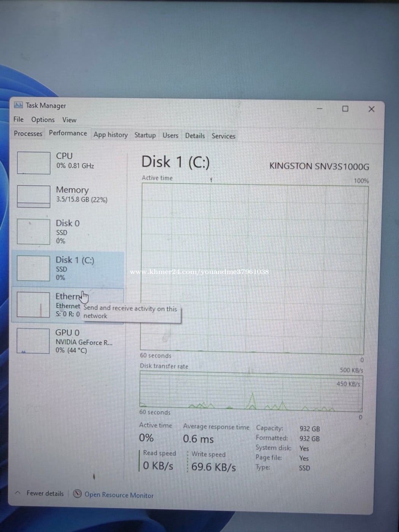The image size is (399, 532).
Task: Click the Resource Monitor icon
Action: pyautogui.click(x=77, y=494)
